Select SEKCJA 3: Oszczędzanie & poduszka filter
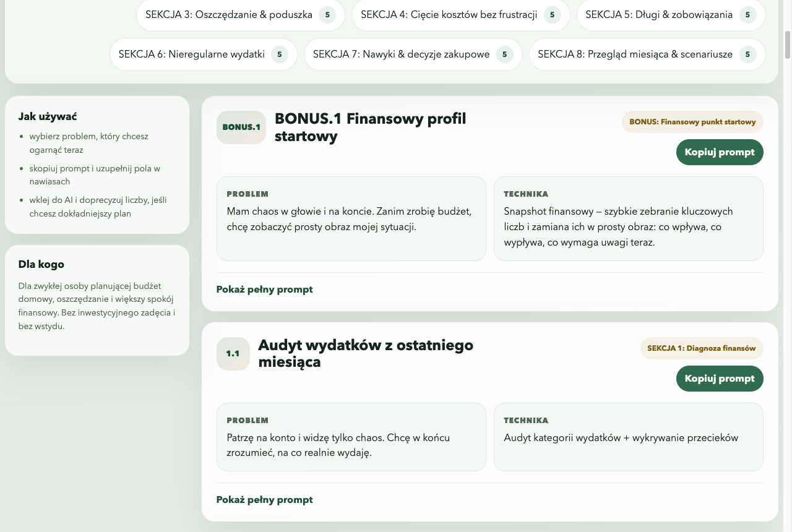The height and width of the screenshot is (532, 792). tap(241, 15)
